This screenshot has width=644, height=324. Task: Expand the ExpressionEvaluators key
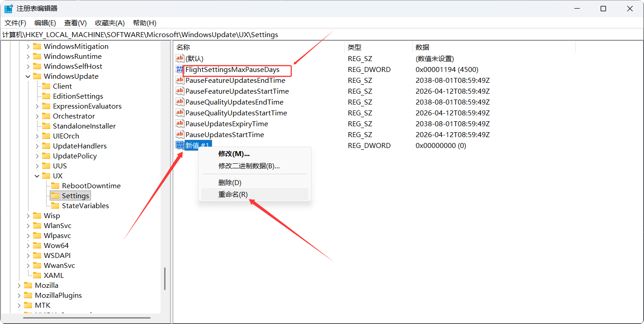tap(37, 106)
